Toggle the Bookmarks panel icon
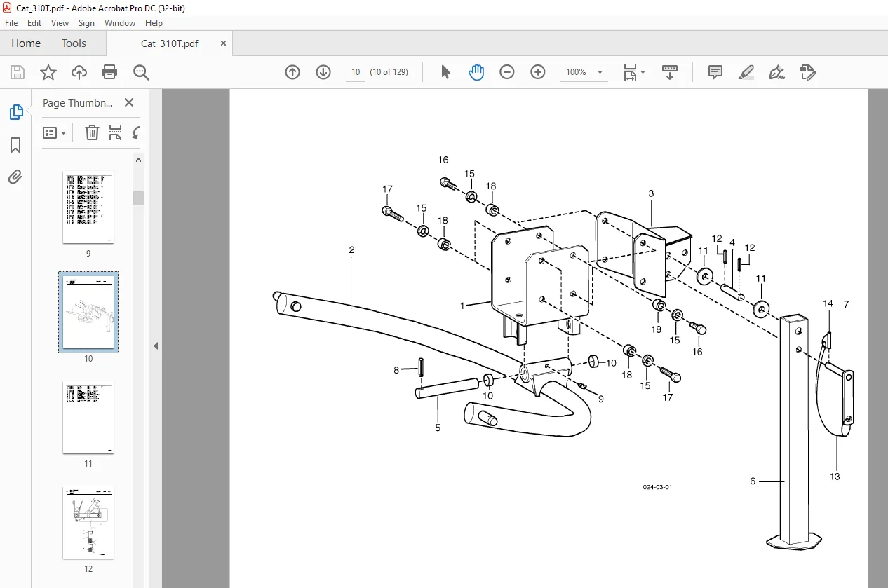 coord(15,145)
